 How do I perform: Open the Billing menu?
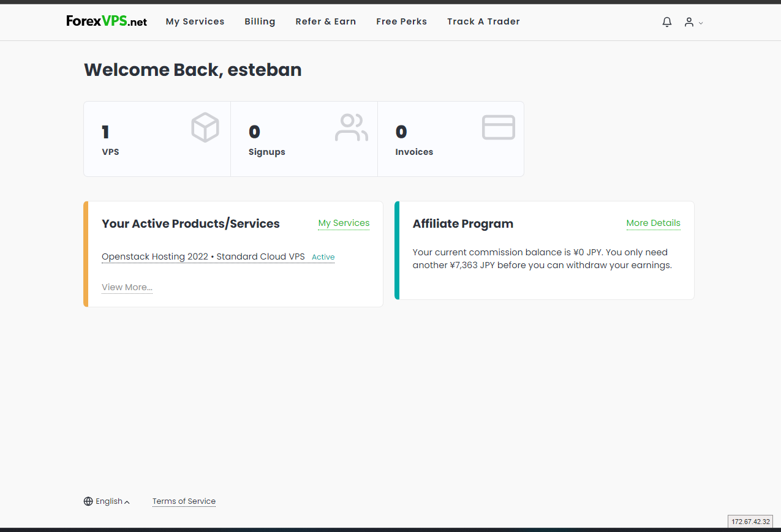coord(260,21)
